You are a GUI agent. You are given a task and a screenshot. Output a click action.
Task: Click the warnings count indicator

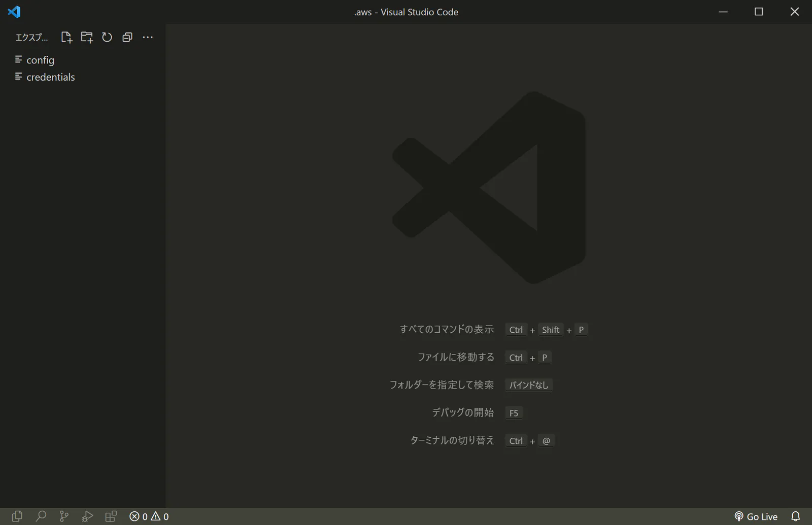(x=160, y=516)
